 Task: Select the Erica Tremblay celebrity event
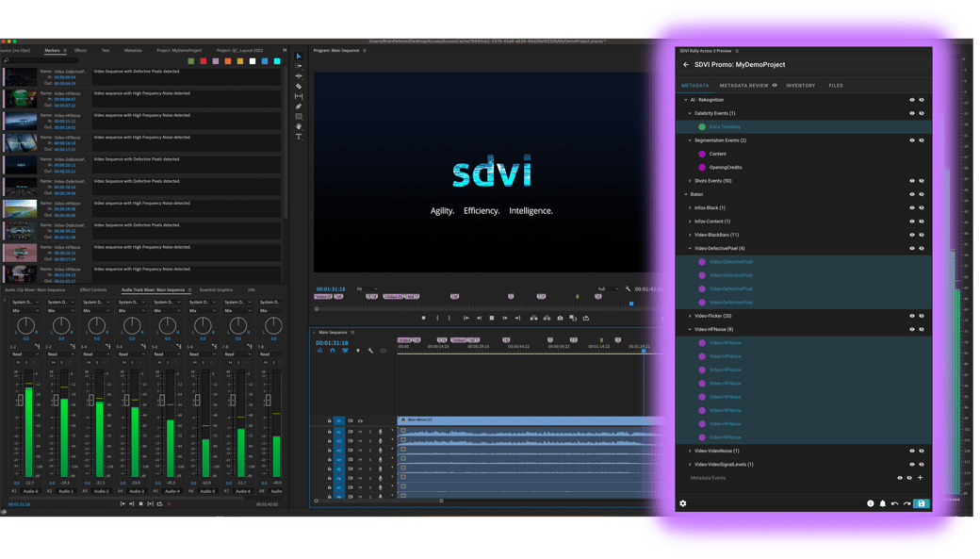(x=725, y=127)
